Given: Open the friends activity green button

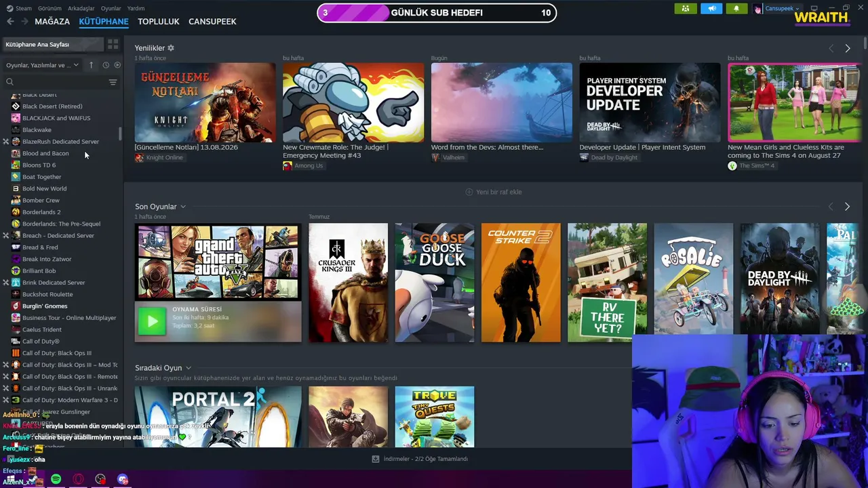Looking at the screenshot, I should (x=686, y=9).
